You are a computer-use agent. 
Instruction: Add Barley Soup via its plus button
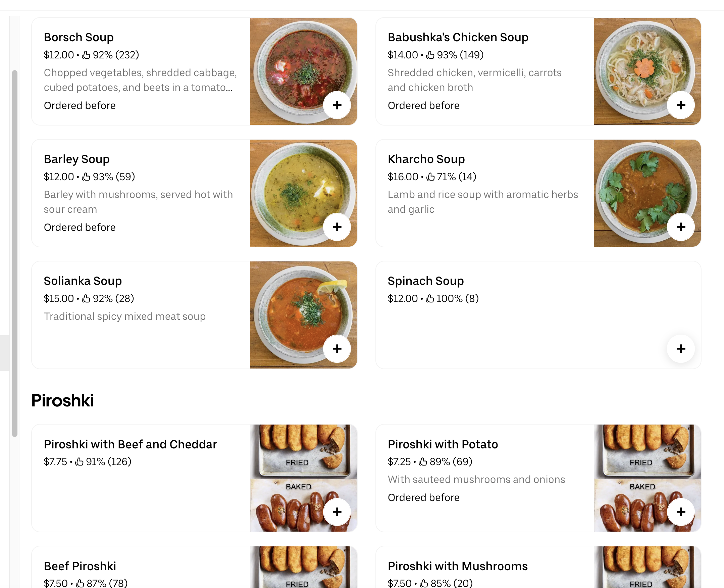[x=337, y=227]
